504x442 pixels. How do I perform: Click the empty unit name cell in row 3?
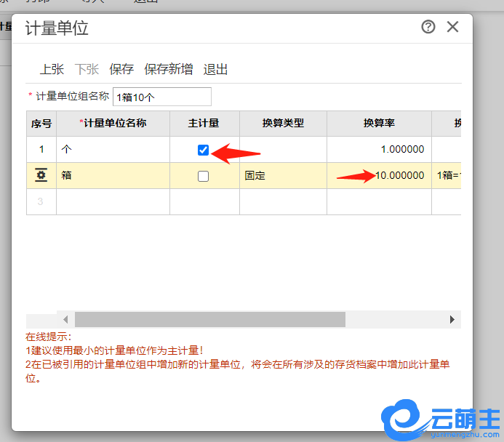tap(113, 201)
